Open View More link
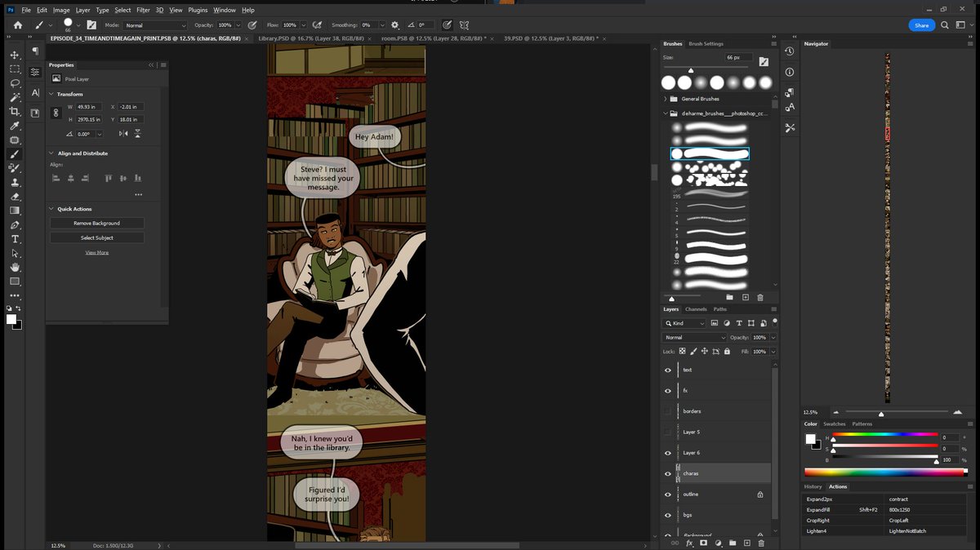The image size is (980, 550). point(97,252)
